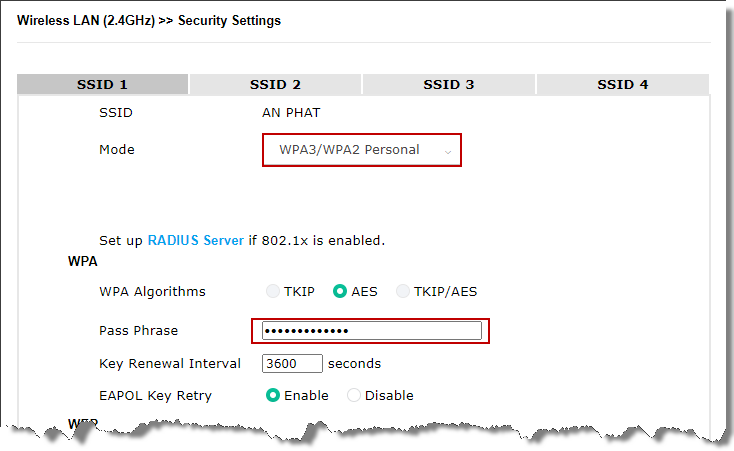Click the TKIP/AES option label
Image resolution: width=734 pixels, height=451 pixels.
[445, 291]
